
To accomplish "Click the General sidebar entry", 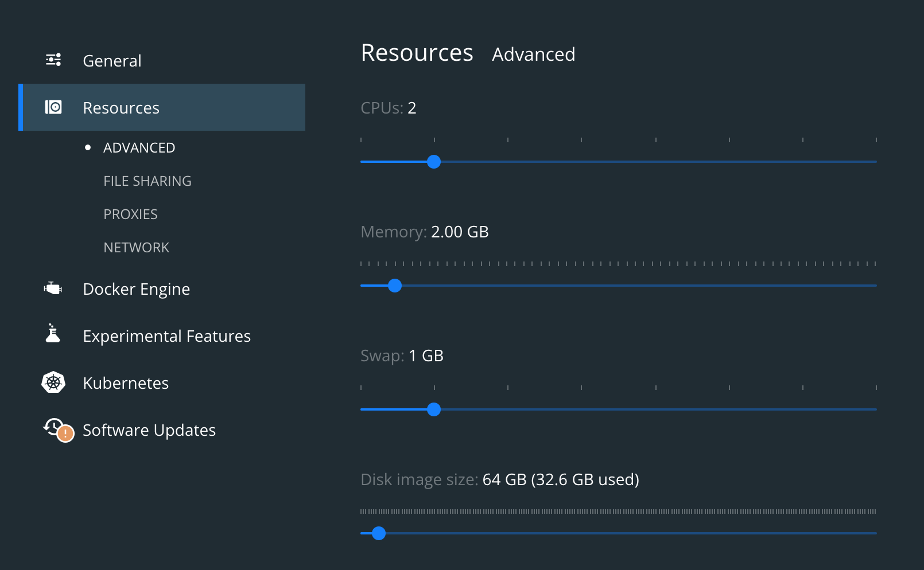I will click(x=112, y=60).
